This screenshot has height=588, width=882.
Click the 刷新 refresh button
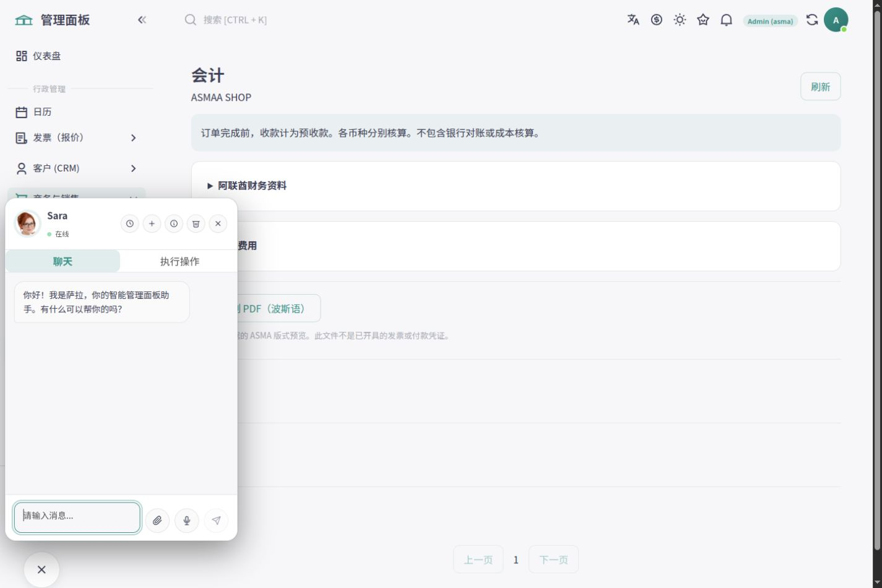click(x=820, y=87)
